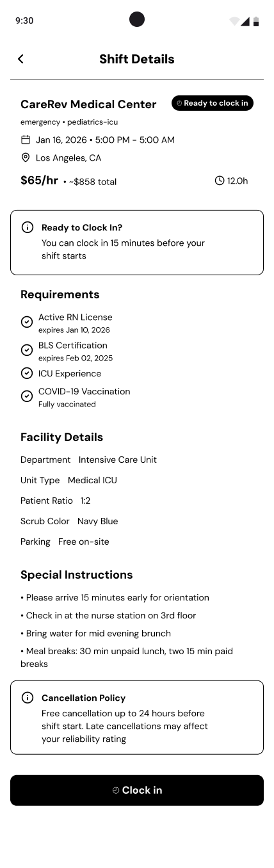Tap the location pin icon by Los Angeles
The width and height of the screenshot is (274, 868).
pos(26,157)
